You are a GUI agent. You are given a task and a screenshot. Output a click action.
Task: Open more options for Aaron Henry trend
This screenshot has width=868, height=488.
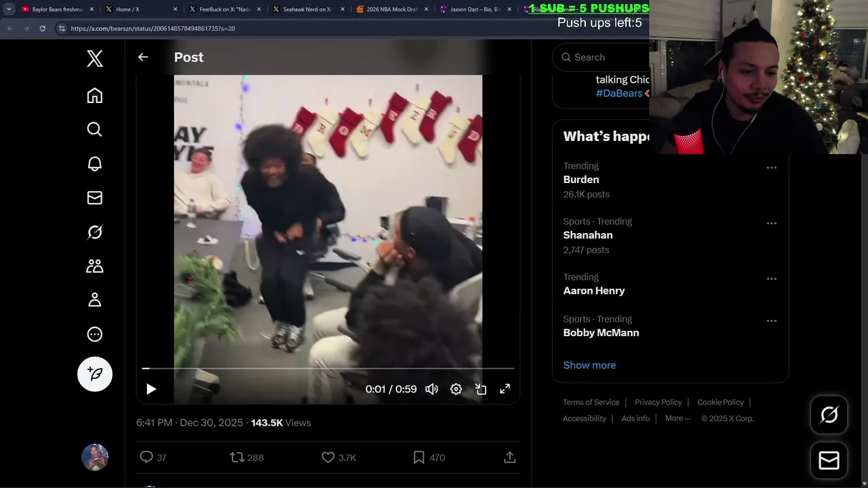point(772,279)
